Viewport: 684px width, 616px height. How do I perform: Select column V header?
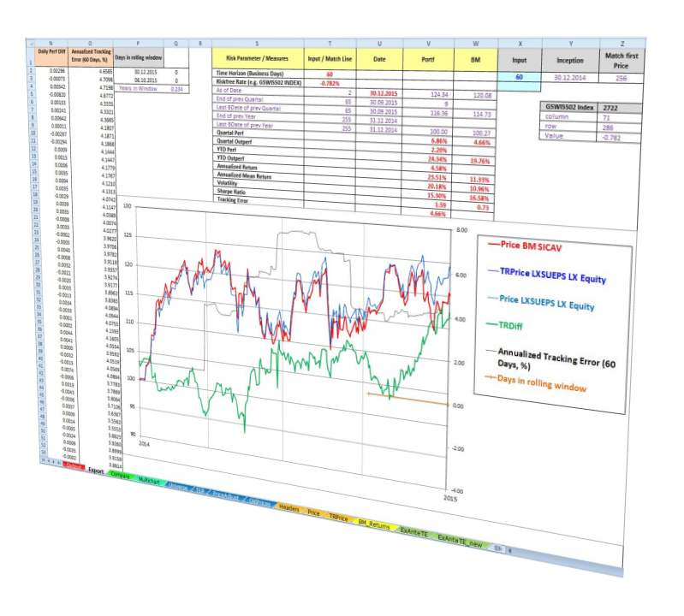point(428,44)
